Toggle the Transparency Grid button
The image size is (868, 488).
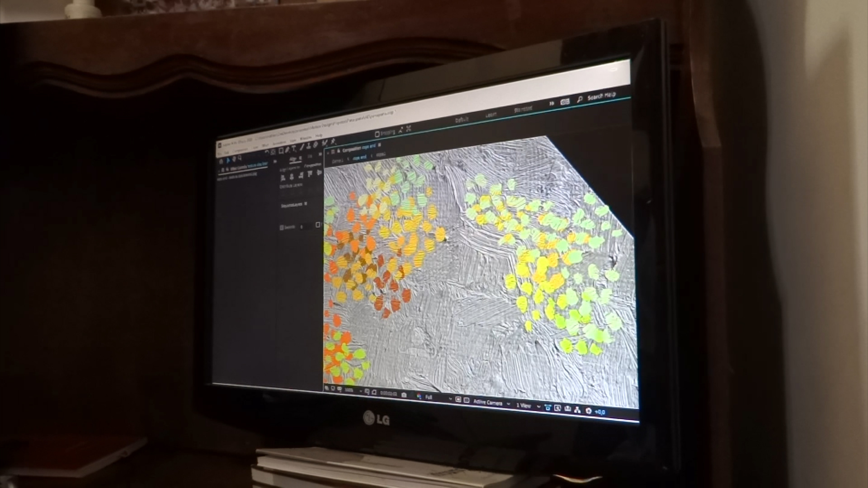click(467, 400)
